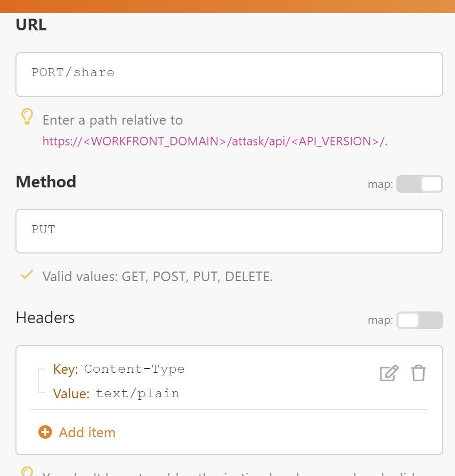Toggle the map switch for Headers
The image size is (455, 476).
pos(419,320)
